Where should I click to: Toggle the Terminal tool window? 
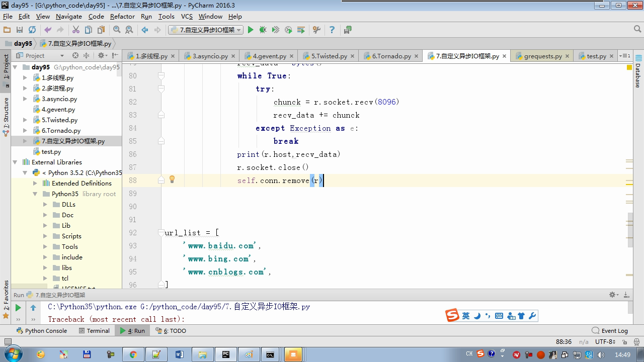click(x=94, y=330)
